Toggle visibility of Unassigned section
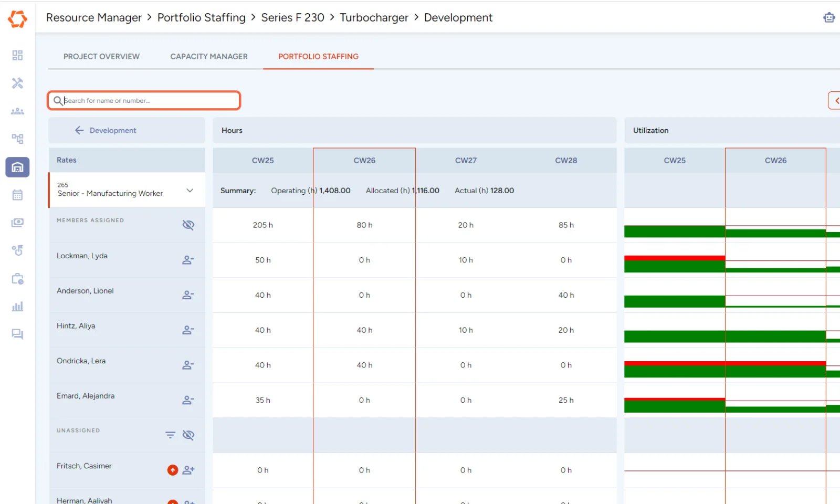Viewport: 840px width, 504px height. click(188, 435)
